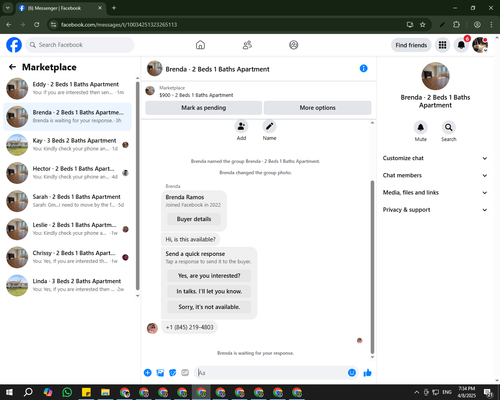This screenshot has height=400, width=500.
Task: Attach a photo with the image icon
Action: click(x=160, y=373)
